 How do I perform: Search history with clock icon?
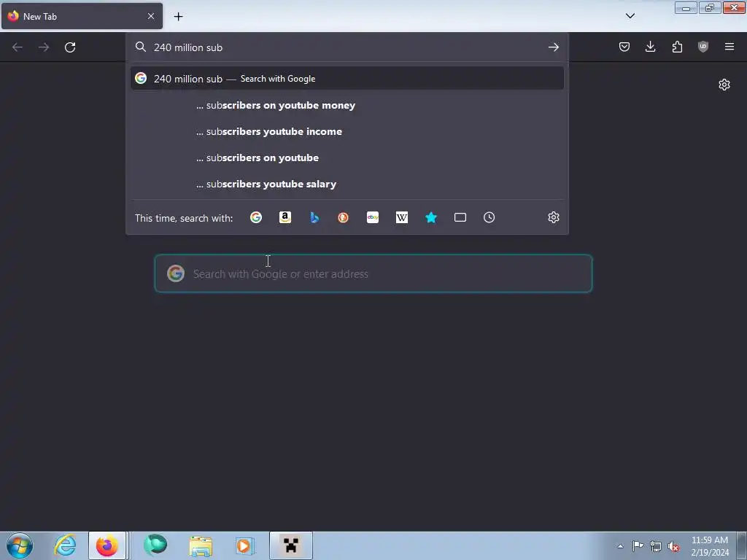(489, 217)
